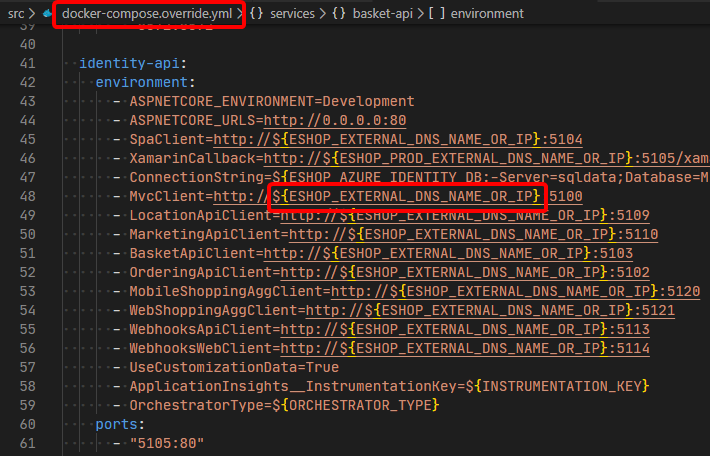Open the src folder breadcrumb
Screen dimensions: 710x456
(16, 14)
